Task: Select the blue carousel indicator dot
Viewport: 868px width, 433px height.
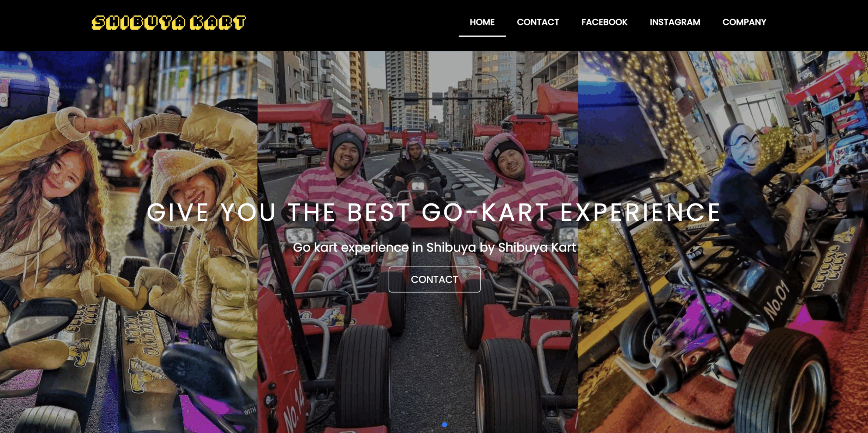Action: pos(444,425)
